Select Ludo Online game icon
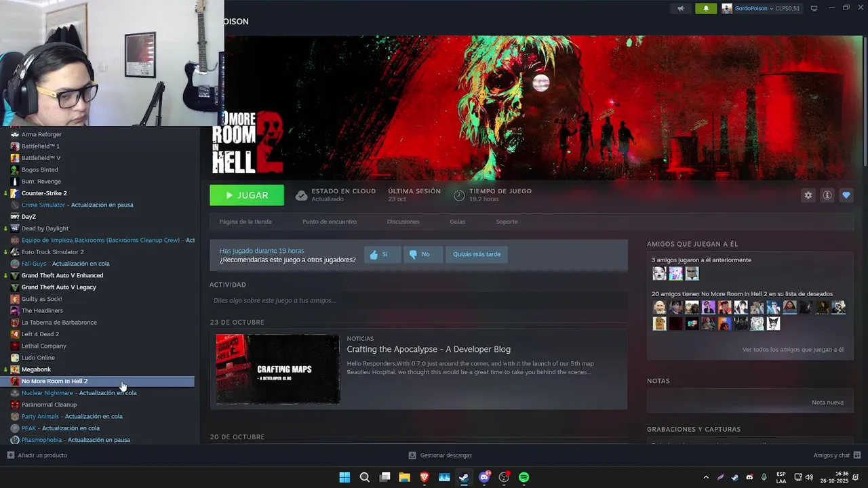 pos(15,357)
